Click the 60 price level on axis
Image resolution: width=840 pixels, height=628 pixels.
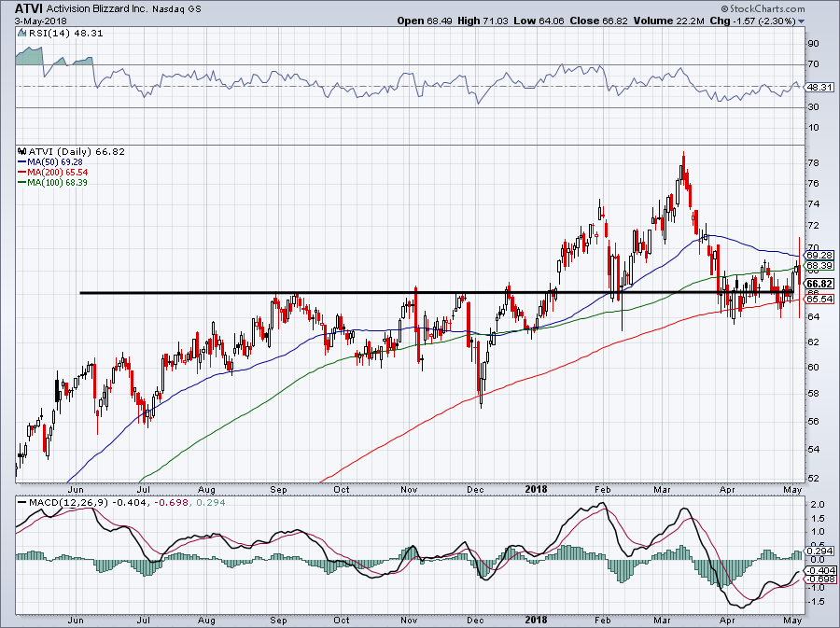(813, 368)
